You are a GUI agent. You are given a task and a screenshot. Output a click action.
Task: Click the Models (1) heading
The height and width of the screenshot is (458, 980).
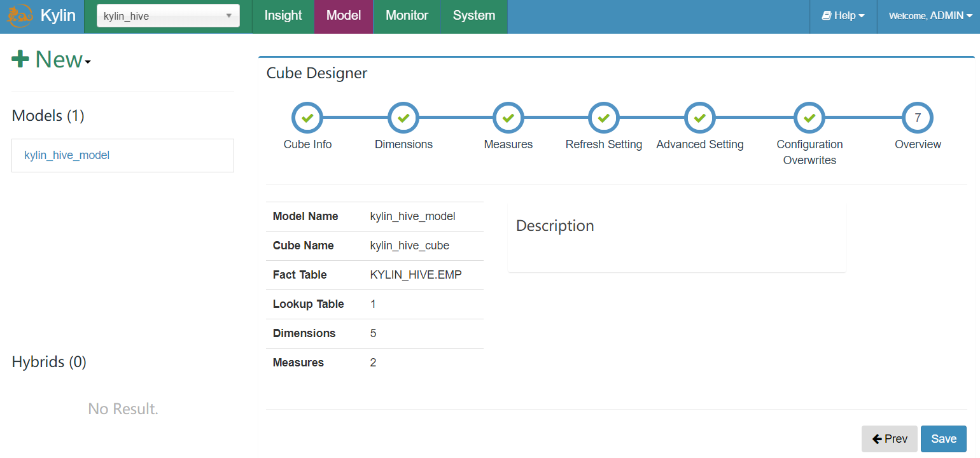(x=48, y=116)
